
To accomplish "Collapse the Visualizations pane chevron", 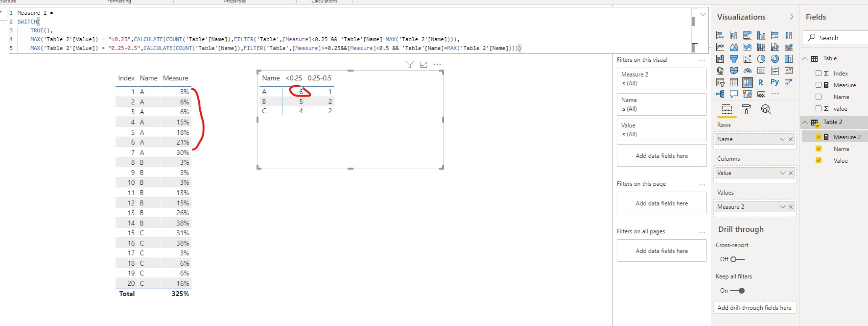I will pos(792,17).
